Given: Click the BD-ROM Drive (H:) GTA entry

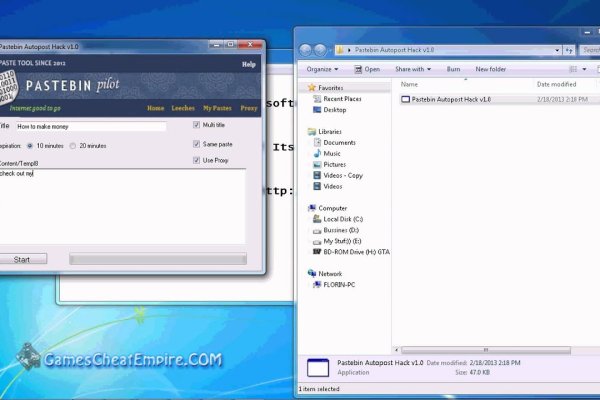Looking at the screenshot, I should 356,251.
